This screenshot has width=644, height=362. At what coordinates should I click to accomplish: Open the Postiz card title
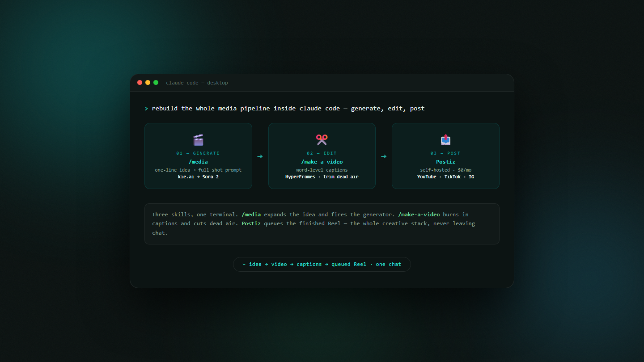point(445,162)
